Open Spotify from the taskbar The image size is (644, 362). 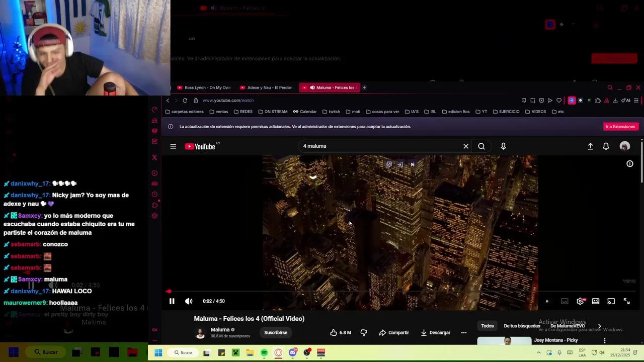coord(264,353)
